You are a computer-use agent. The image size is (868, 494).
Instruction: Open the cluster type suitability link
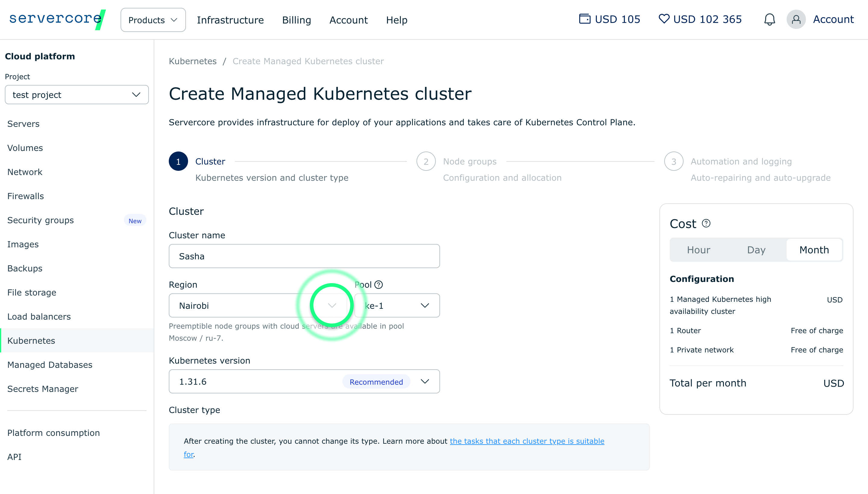527,441
